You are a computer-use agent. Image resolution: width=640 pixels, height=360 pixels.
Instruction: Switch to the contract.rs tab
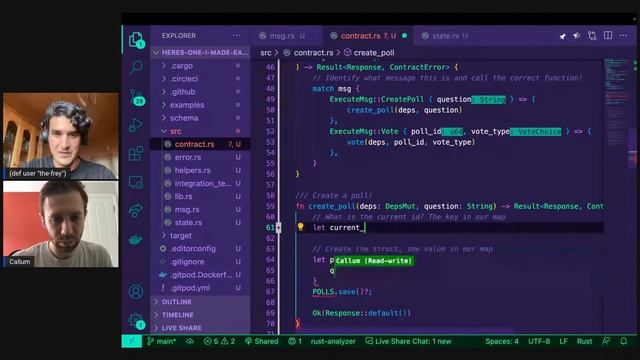pos(368,36)
